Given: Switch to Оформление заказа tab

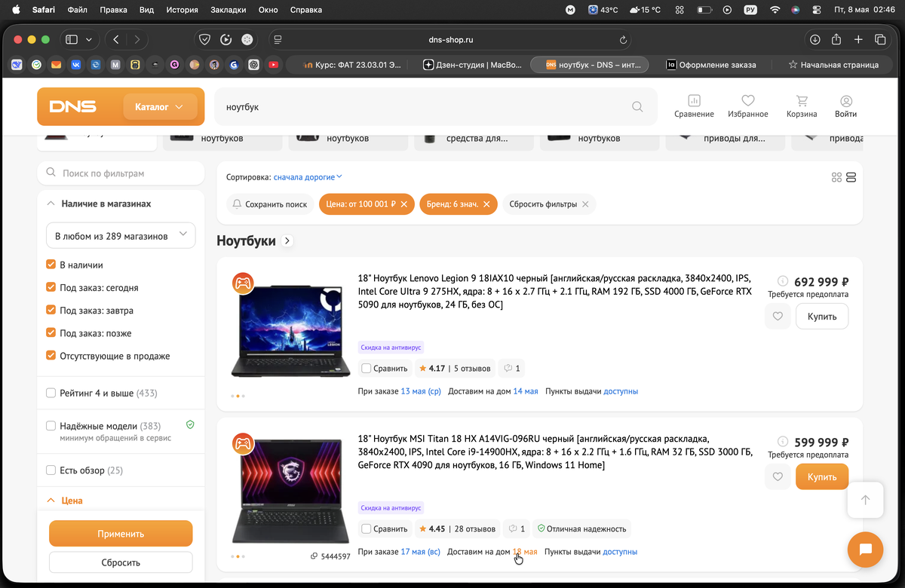Looking at the screenshot, I should pos(710,65).
